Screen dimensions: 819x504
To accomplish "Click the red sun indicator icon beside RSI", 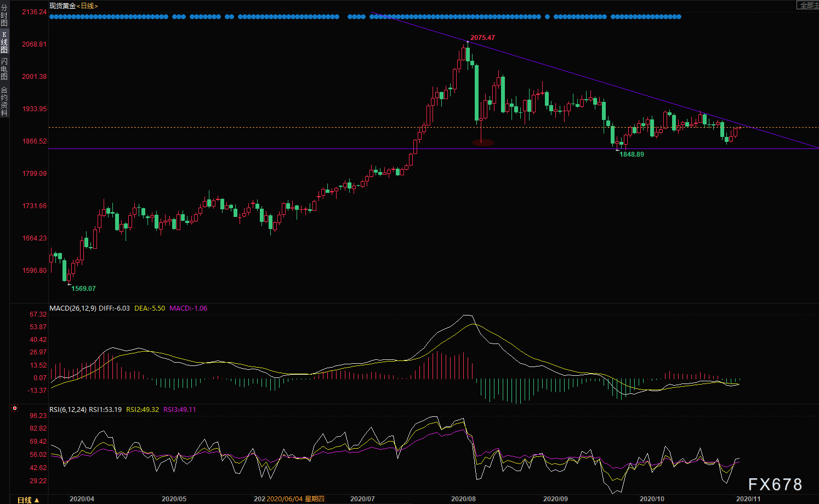I will [x=15, y=409].
